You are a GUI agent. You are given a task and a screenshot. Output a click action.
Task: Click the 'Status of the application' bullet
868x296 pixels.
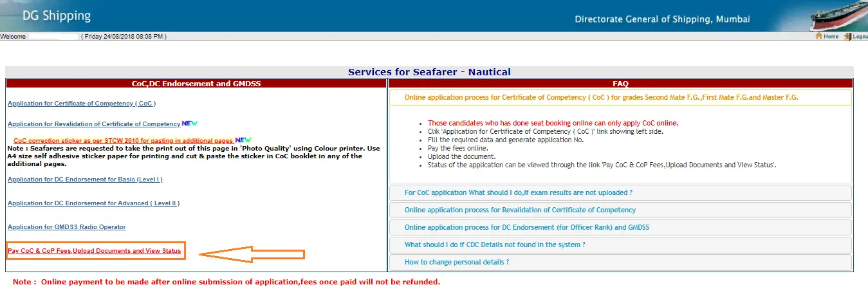click(x=602, y=165)
